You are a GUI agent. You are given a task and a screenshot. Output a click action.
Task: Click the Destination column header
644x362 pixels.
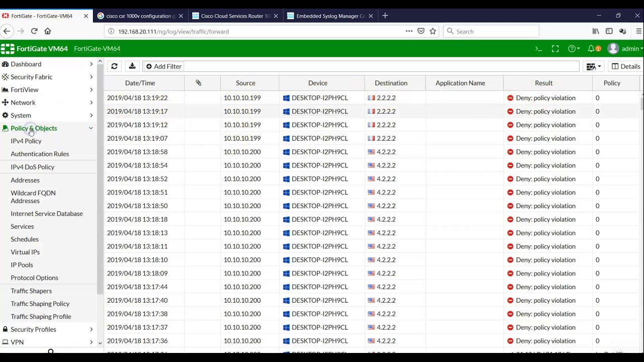point(391,83)
